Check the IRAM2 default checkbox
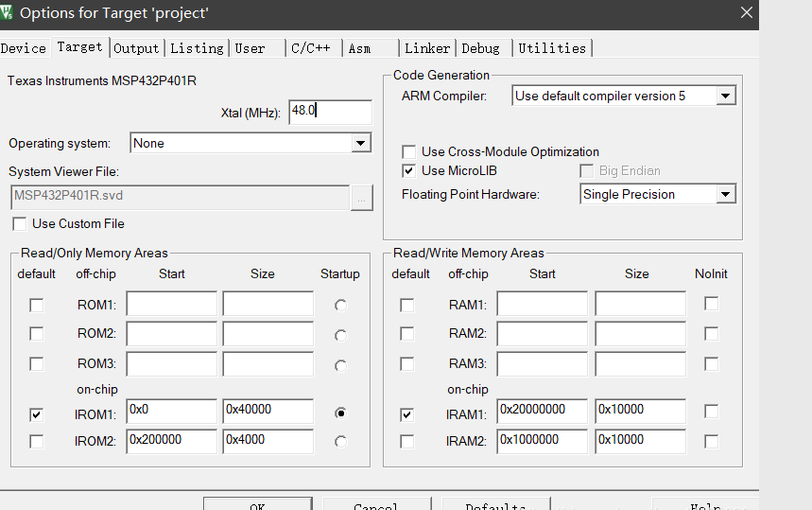 [407, 442]
